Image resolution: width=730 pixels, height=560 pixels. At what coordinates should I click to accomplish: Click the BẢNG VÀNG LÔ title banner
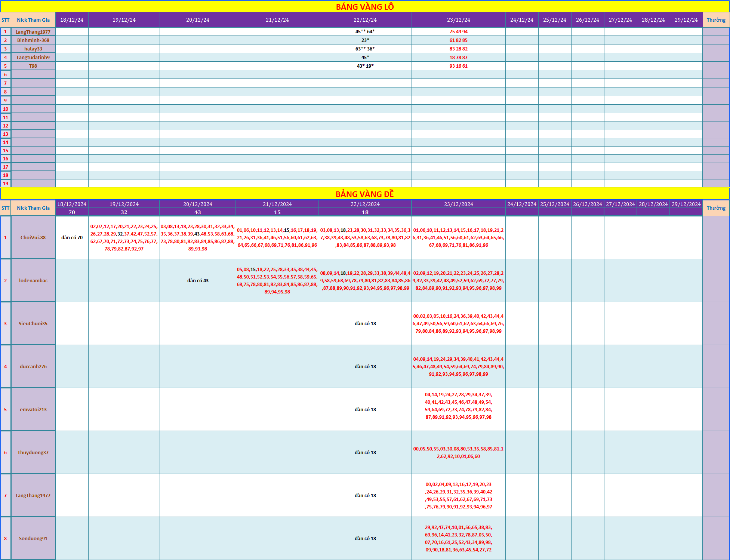pos(365,7)
